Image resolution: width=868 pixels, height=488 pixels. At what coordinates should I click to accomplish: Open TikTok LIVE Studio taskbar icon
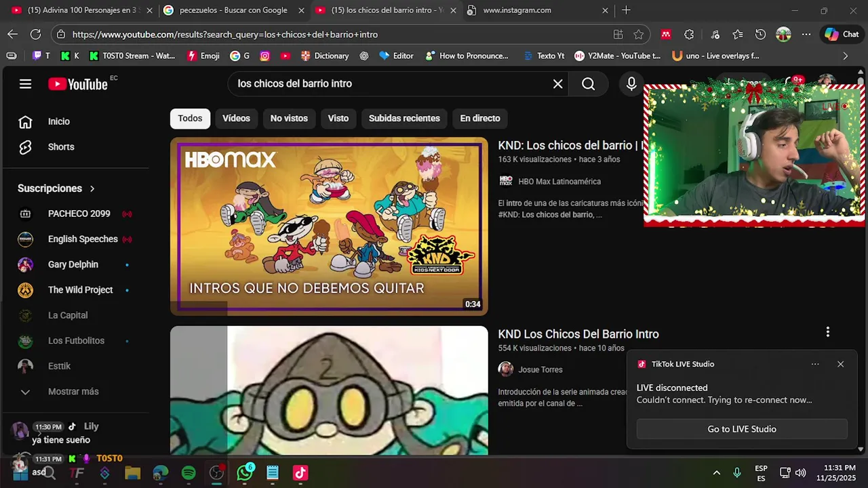click(300, 473)
